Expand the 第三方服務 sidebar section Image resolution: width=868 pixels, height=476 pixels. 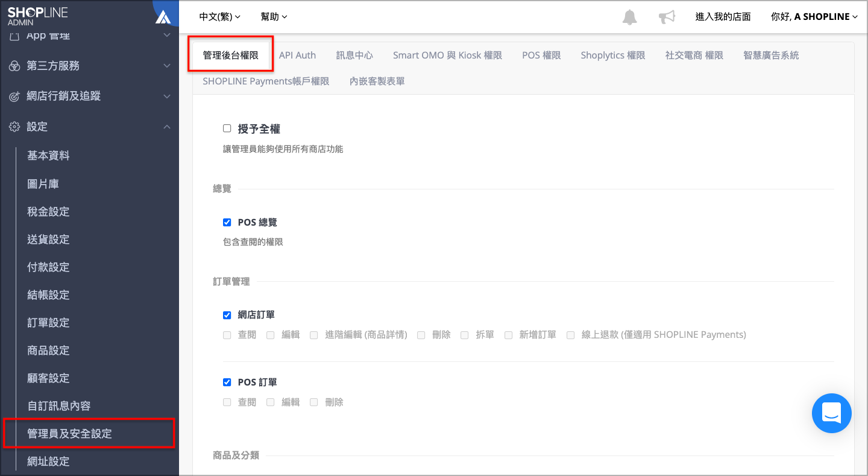pos(89,66)
